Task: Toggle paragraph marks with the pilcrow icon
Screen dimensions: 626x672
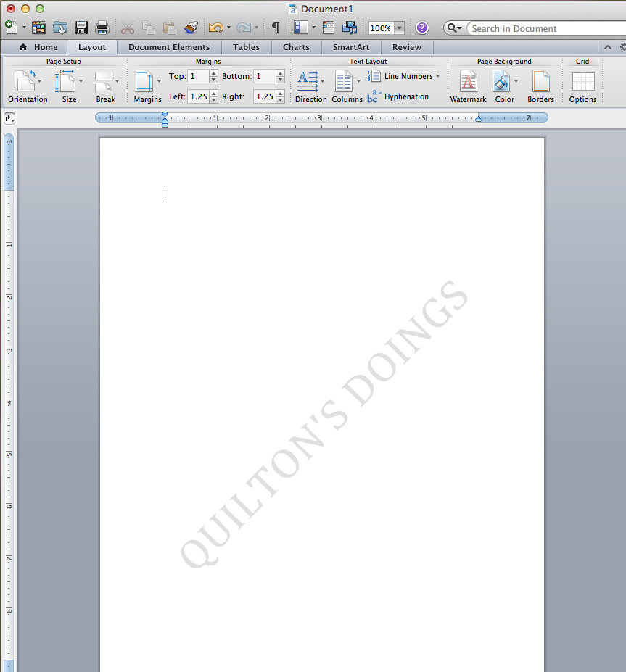Action: click(276, 28)
